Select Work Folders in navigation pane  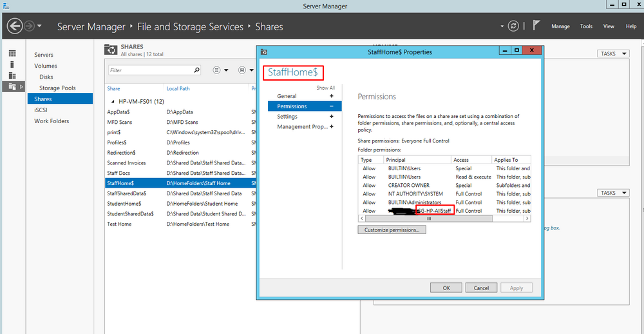click(52, 121)
